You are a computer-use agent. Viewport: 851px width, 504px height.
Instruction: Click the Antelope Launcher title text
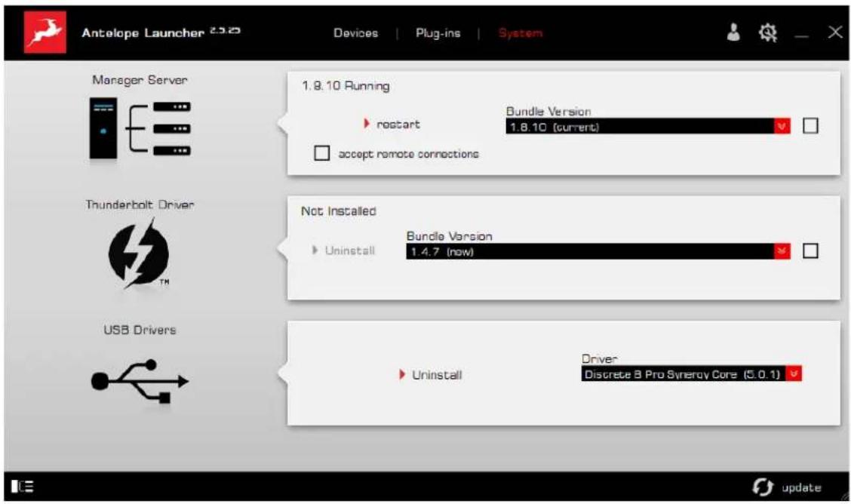point(143,33)
